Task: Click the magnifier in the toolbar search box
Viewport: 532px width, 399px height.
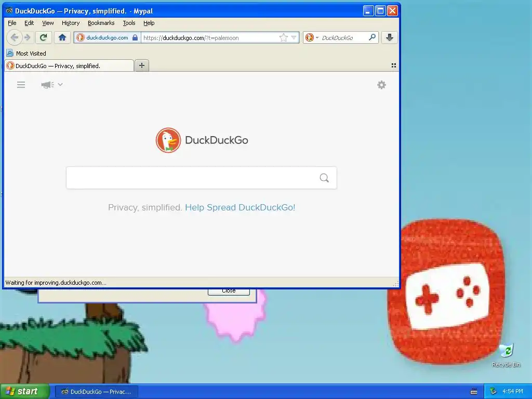Action: coord(372,37)
